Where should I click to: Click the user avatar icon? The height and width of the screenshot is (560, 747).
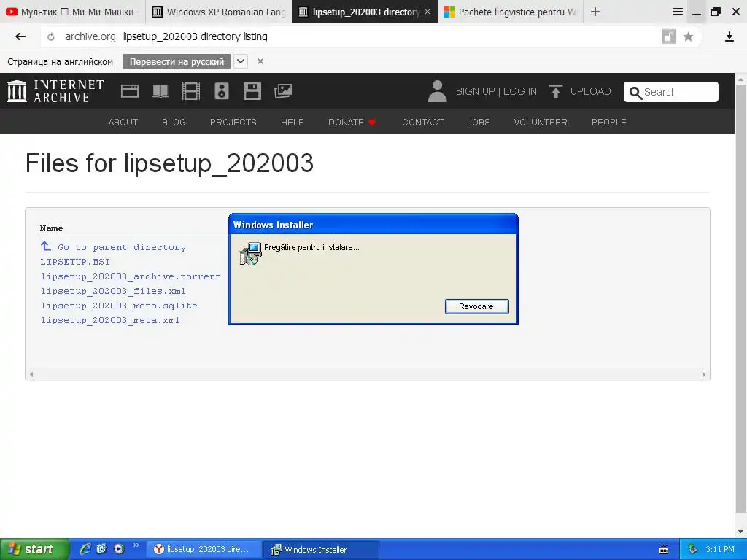pos(437,91)
